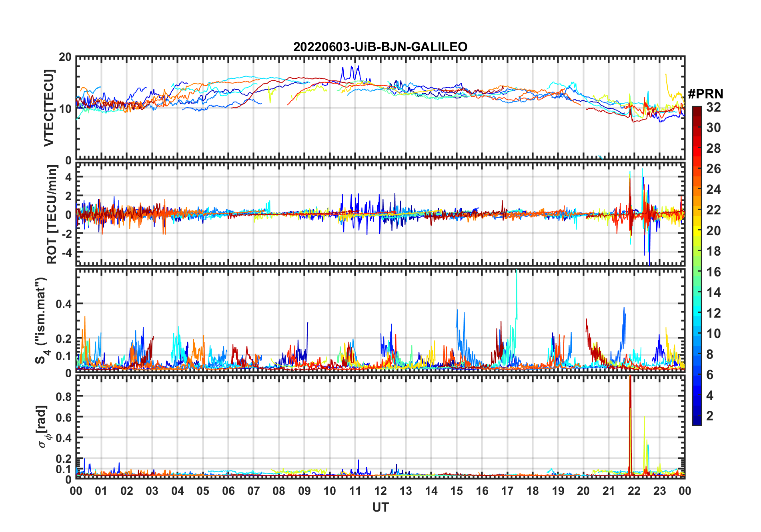Select the UT x-axis label
This screenshot has height=532, width=761.
point(380,507)
